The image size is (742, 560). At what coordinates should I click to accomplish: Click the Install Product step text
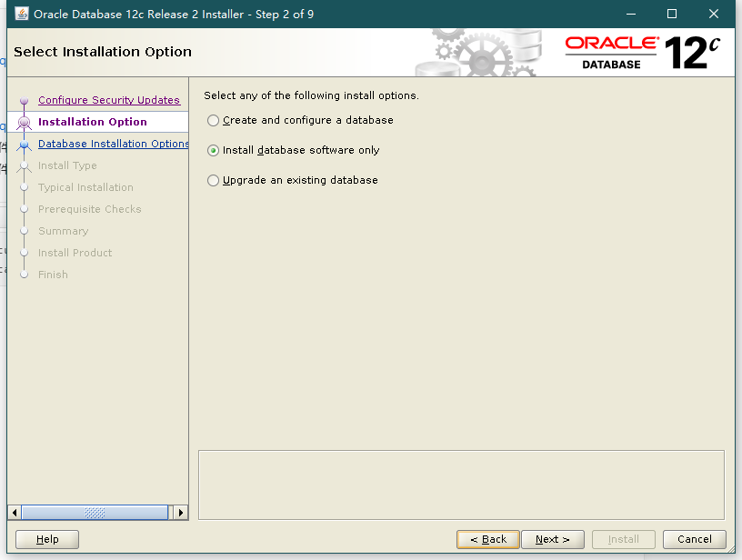[75, 253]
